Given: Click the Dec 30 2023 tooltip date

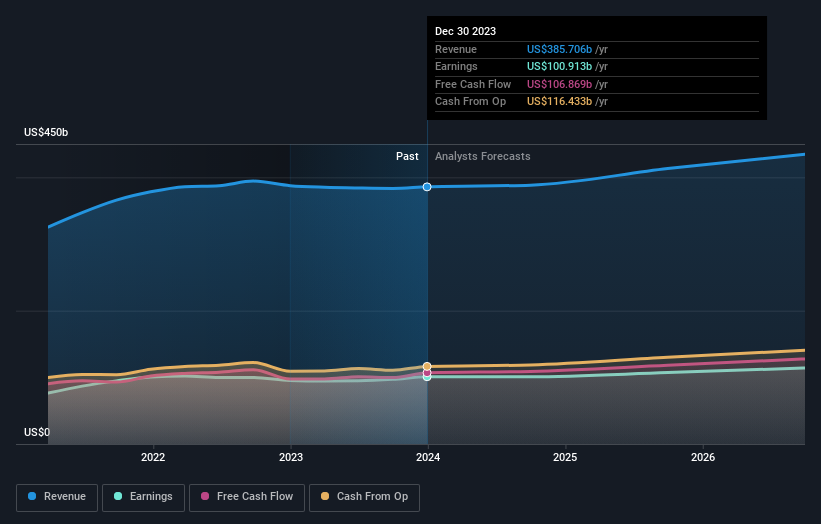Looking at the screenshot, I should [465, 31].
